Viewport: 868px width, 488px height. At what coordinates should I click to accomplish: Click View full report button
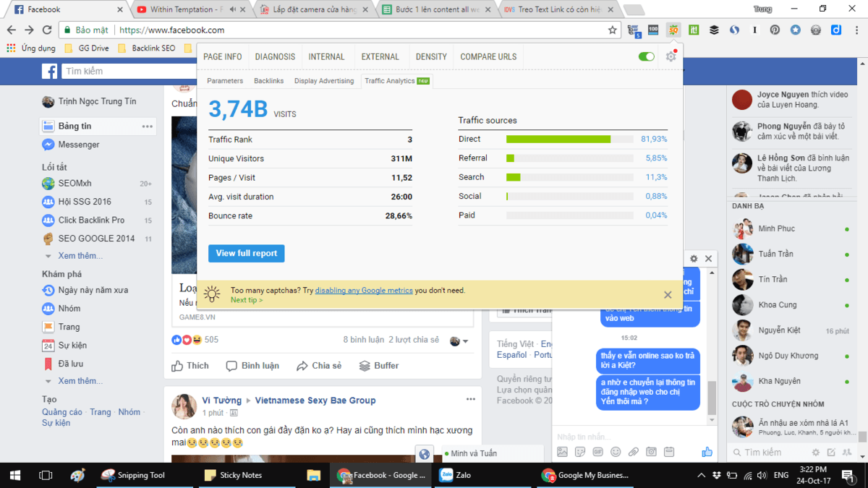point(247,254)
